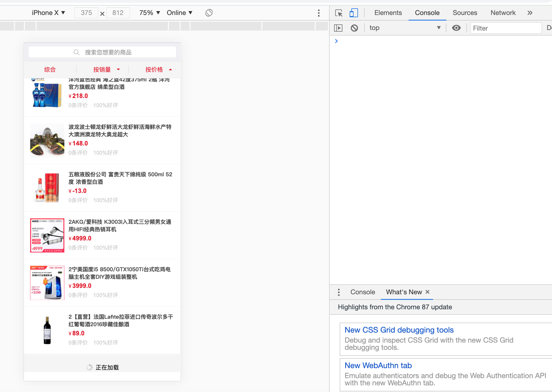The width and height of the screenshot is (552, 392).
Task: Open the drawer three-dot menu
Action: point(339,292)
